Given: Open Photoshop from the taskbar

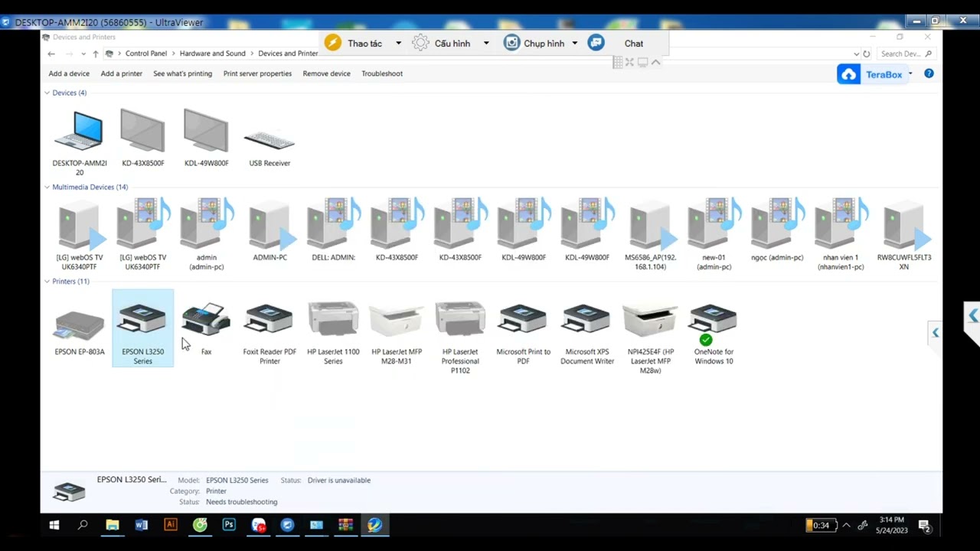Looking at the screenshot, I should pos(229,525).
